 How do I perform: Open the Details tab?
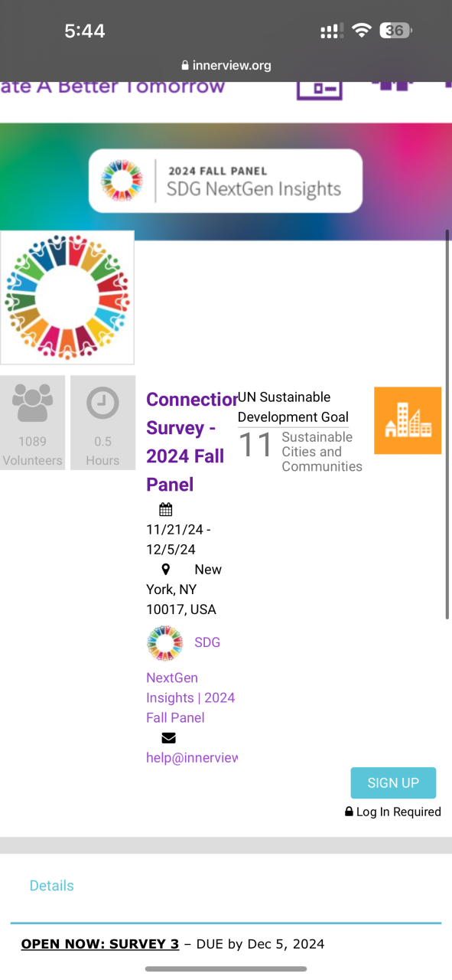tap(51, 886)
